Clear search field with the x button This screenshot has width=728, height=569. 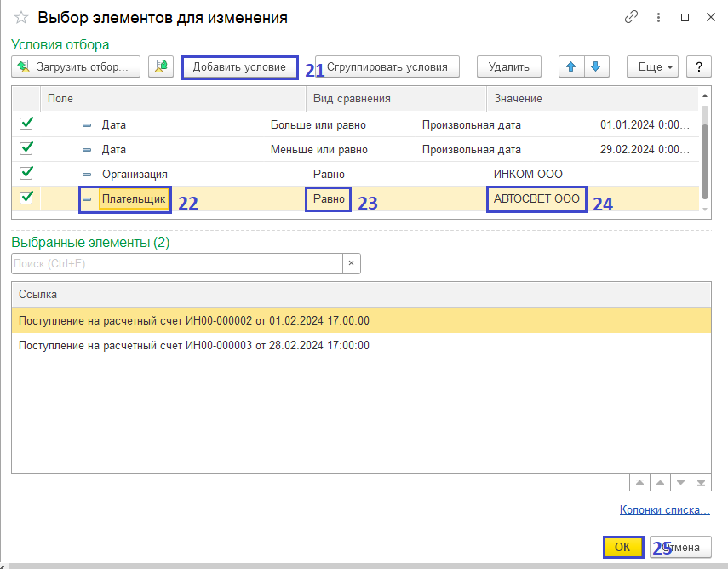pos(352,263)
